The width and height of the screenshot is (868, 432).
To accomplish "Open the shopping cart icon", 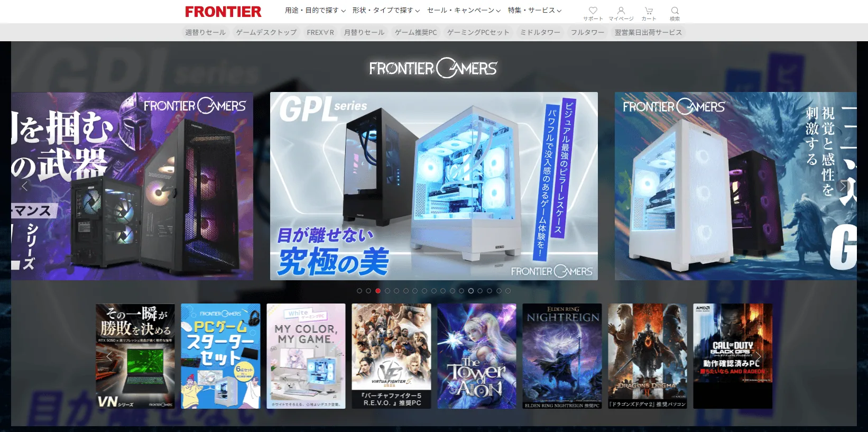I will [x=649, y=13].
